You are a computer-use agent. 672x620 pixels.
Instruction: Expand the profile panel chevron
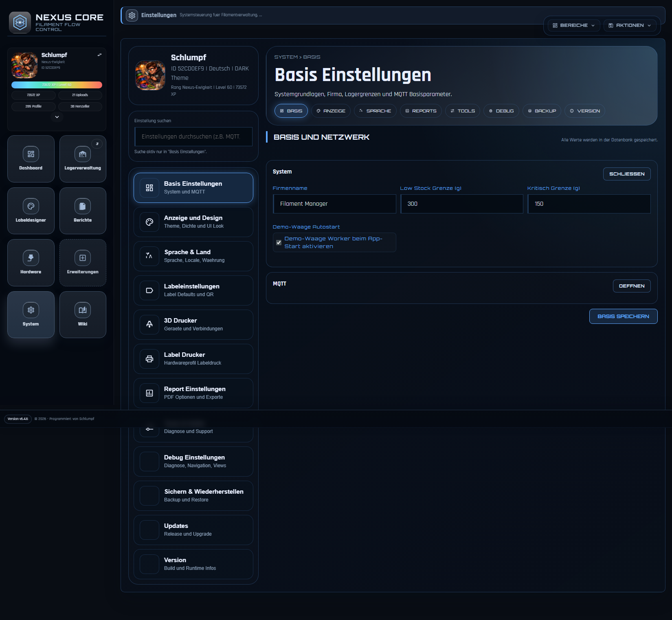coord(57,117)
